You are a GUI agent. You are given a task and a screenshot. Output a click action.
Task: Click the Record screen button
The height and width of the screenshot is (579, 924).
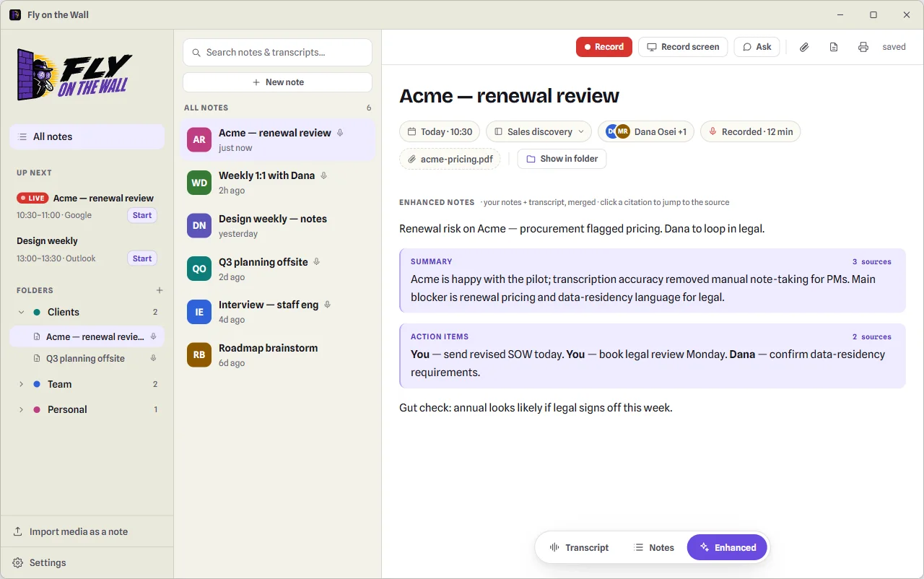click(x=683, y=47)
